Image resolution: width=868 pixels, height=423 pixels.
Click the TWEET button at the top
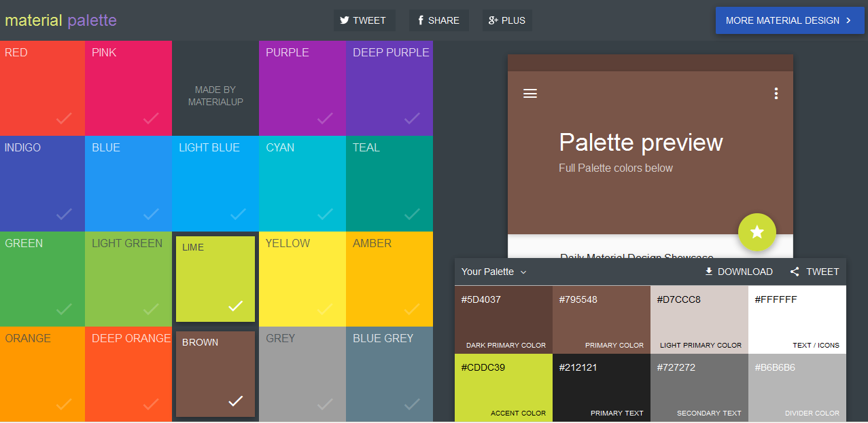(x=364, y=20)
